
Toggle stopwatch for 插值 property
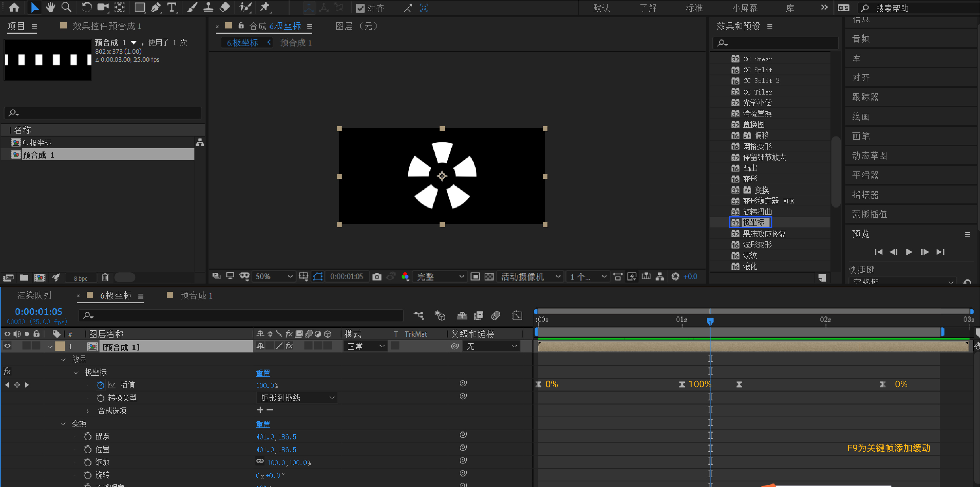point(101,385)
